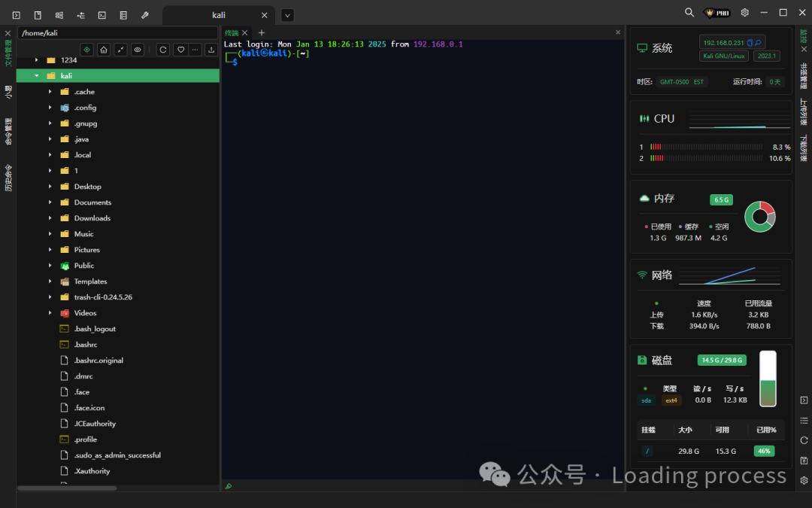Click the refresh icon on right sidebar bottom
Image resolution: width=812 pixels, height=508 pixels.
tap(804, 440)
